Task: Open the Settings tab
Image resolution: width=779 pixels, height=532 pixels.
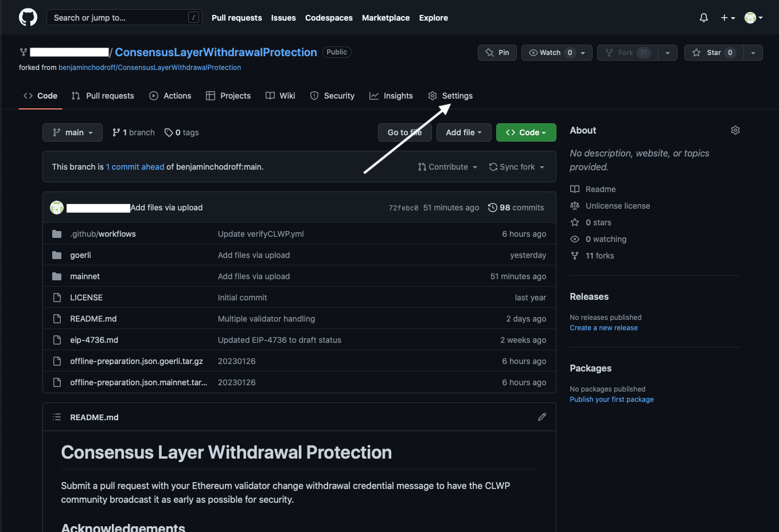Action: click(450, 96)
